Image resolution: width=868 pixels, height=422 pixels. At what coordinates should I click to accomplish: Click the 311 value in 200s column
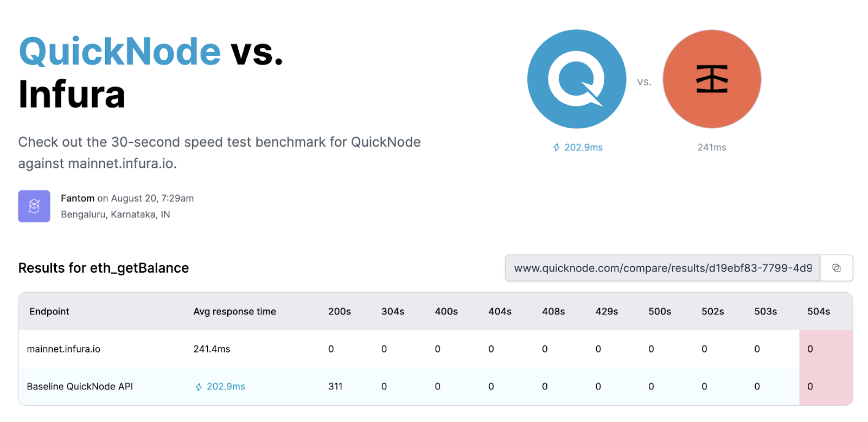[x=335, y=386]
